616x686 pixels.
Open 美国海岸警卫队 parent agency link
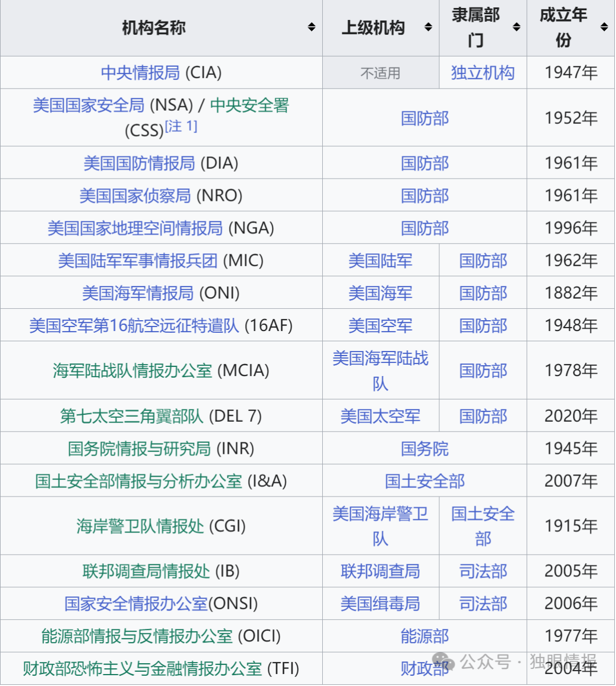click(380, 526)
